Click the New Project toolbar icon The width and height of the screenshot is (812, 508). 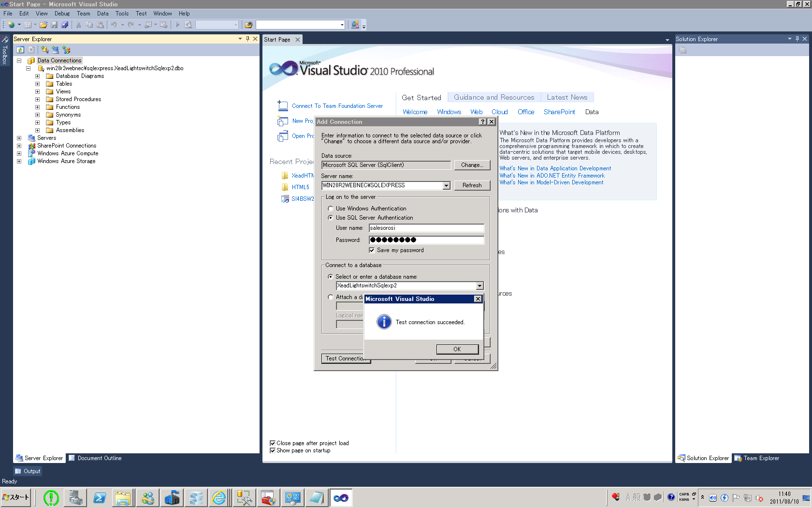(11, 25)
